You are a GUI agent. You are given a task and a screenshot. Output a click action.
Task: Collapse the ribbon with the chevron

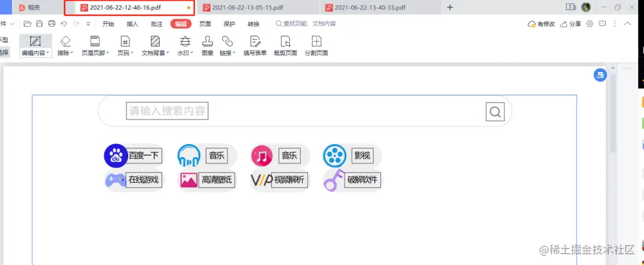pos(627,24)
